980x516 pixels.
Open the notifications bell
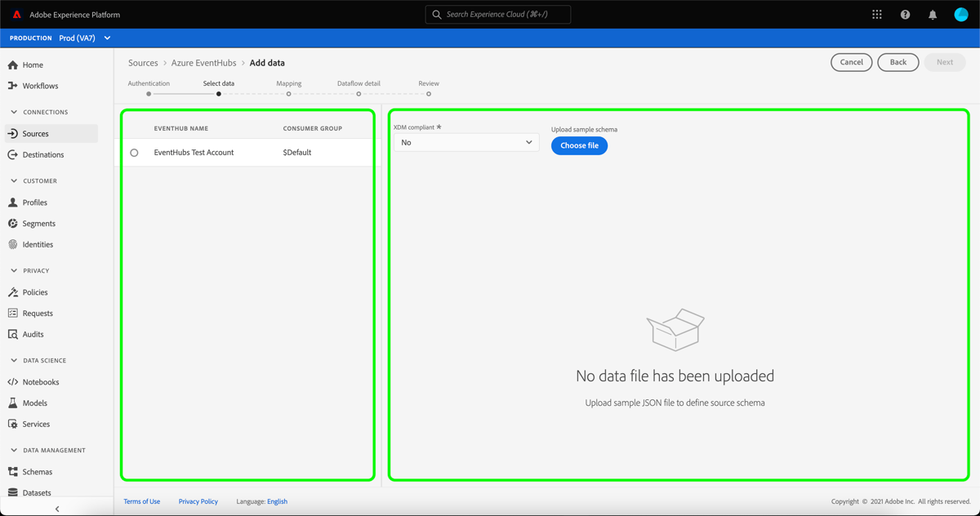coord(932,14)
